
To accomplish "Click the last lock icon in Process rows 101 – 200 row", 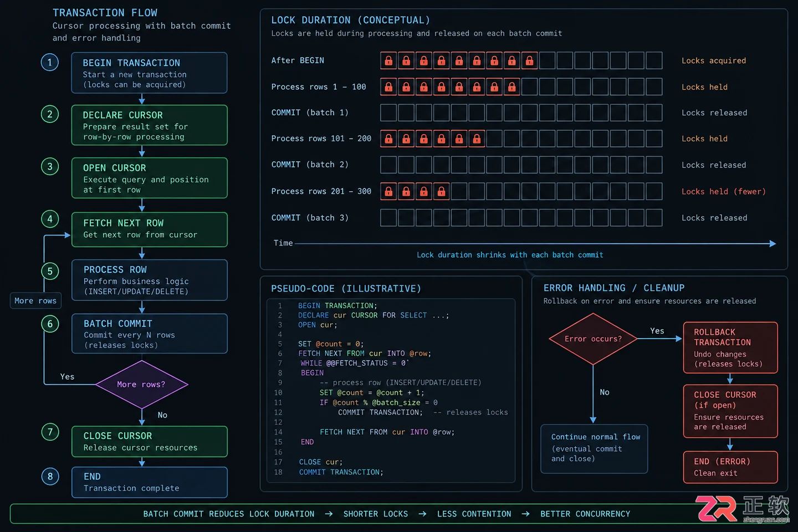I will coord(477,139).
